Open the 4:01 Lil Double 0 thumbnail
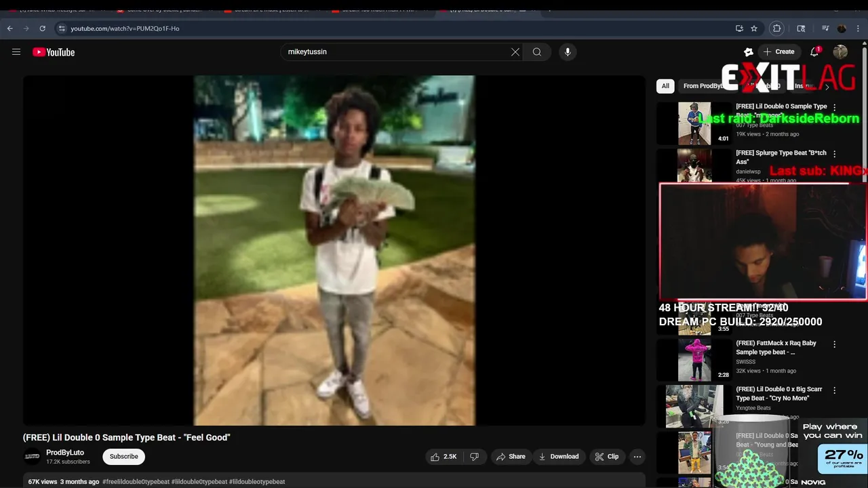 (x=694, y=123)
